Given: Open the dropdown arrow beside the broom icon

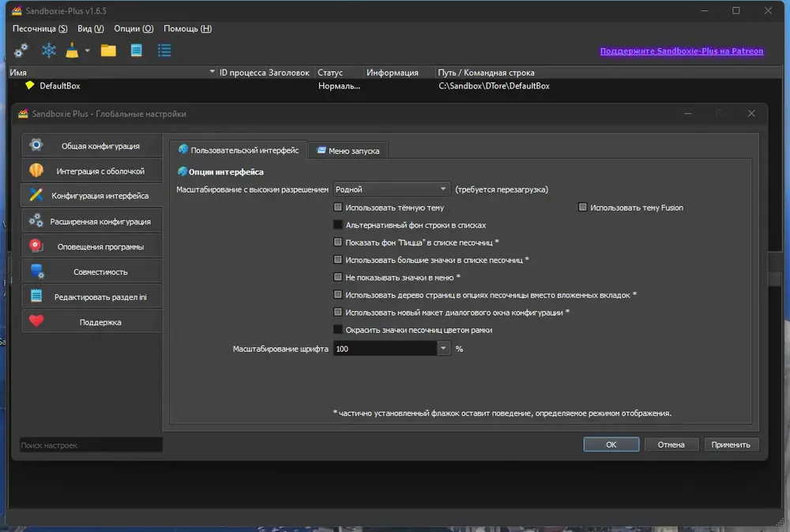Looking at the screenshot, I should coord(87,51).
